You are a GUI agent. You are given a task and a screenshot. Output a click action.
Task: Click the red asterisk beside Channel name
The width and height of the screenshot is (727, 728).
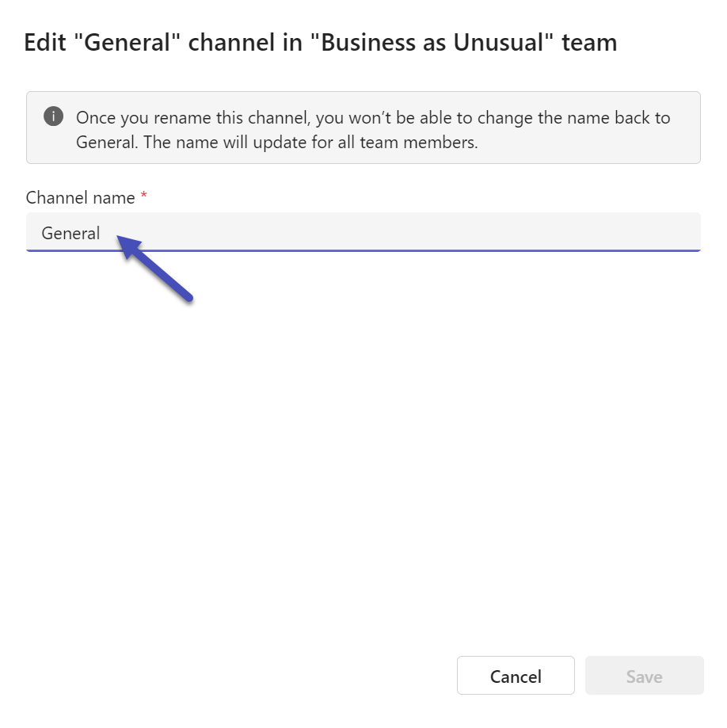[x=143, y=197]
